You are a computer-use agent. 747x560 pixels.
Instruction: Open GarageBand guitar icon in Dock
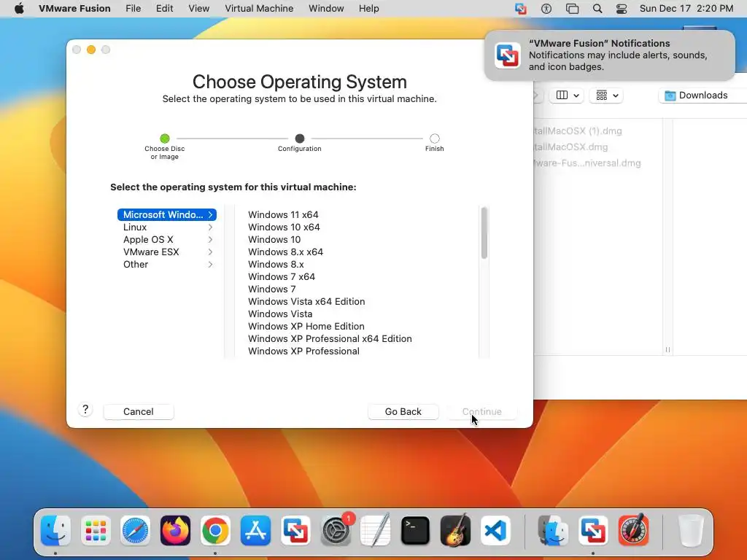point(455,530)
